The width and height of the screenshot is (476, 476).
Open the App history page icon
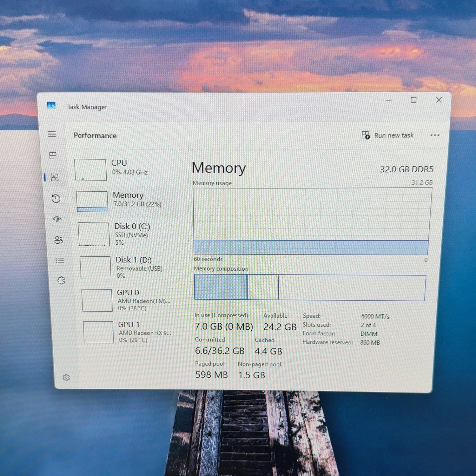[56, 199]
